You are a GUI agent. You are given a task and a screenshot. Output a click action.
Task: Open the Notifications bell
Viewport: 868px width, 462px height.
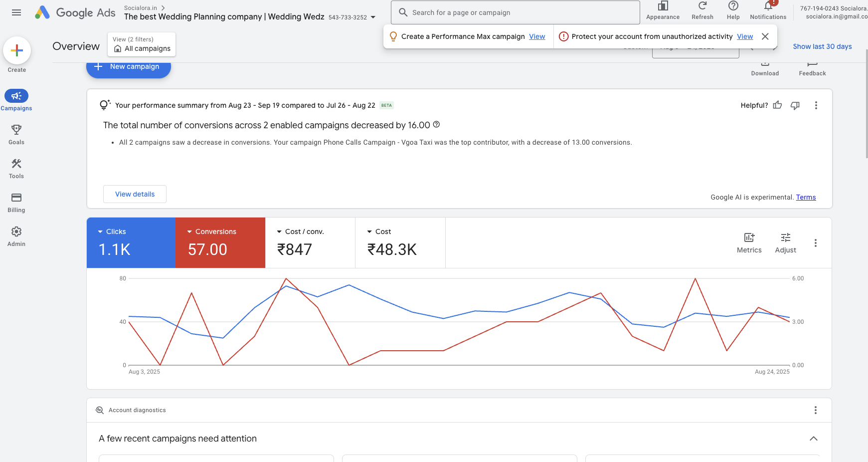[x=768, y=11]
